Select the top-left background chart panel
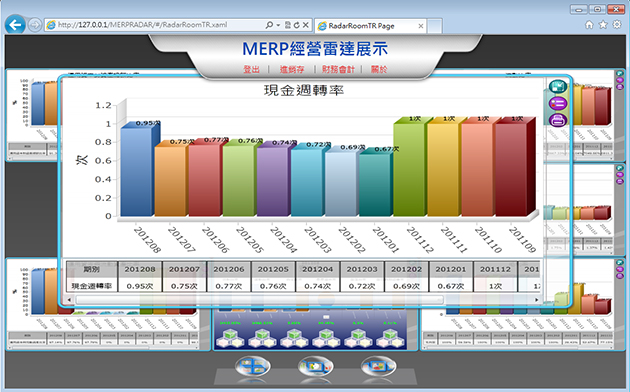The height and width of the screenshot is (392, 630). point(32,116)
